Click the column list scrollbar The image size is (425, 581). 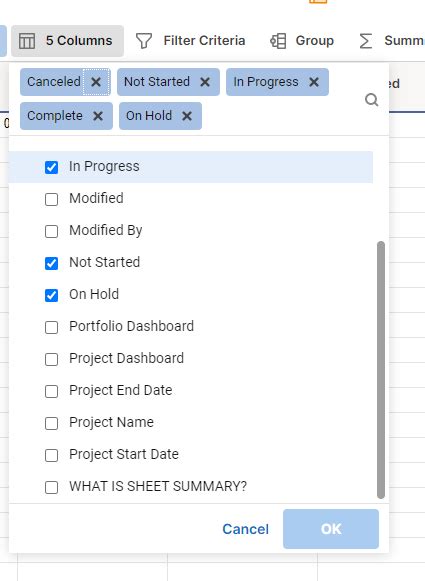pos(381,370)
